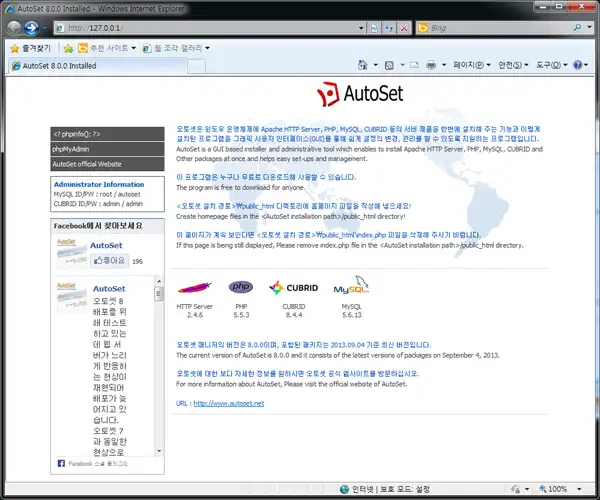Click the Apache feather HTTP Server icon

coord(195,287)
